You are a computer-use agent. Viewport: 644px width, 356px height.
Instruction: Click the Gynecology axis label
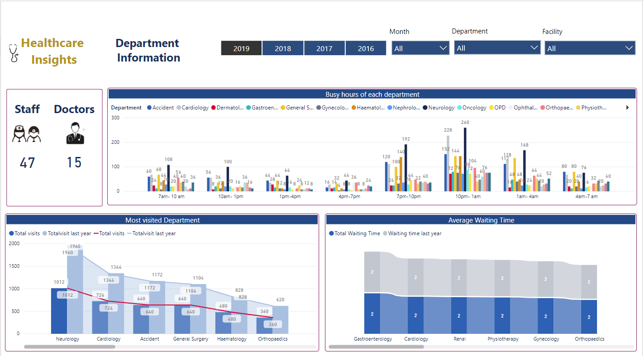point(546,339)
